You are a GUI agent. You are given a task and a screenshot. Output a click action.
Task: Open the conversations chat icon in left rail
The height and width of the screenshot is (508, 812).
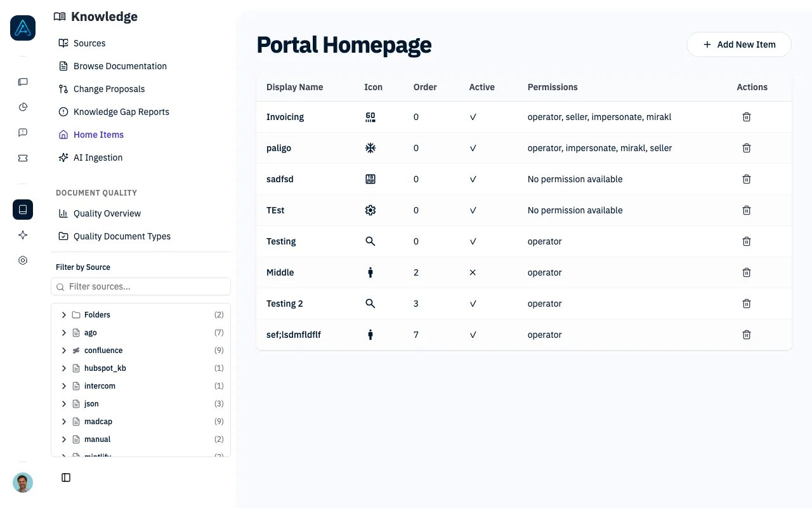click(23, 82)
